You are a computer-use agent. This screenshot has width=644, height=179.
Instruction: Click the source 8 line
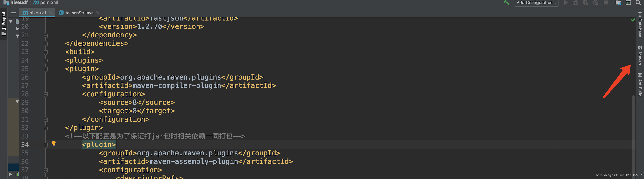tap(137, 102)
